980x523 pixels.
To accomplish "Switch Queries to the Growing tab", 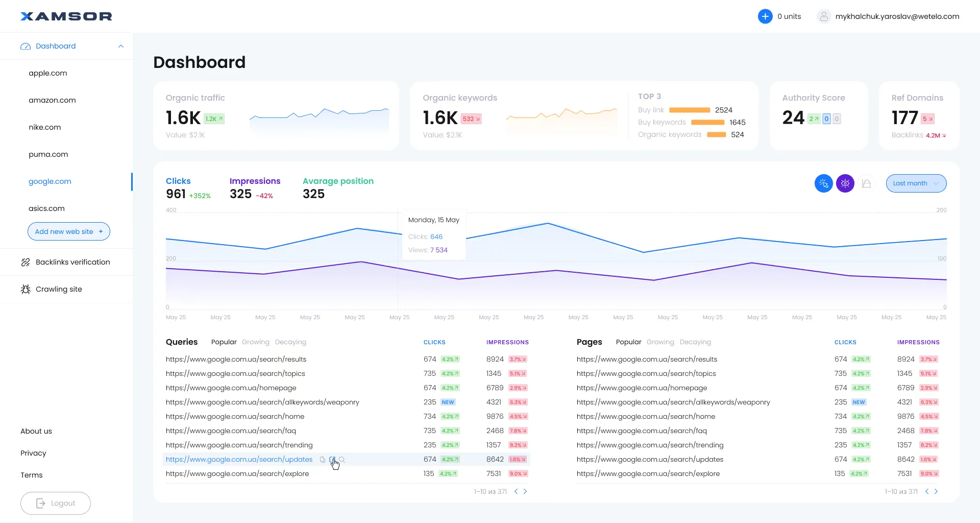I will 256,342.
